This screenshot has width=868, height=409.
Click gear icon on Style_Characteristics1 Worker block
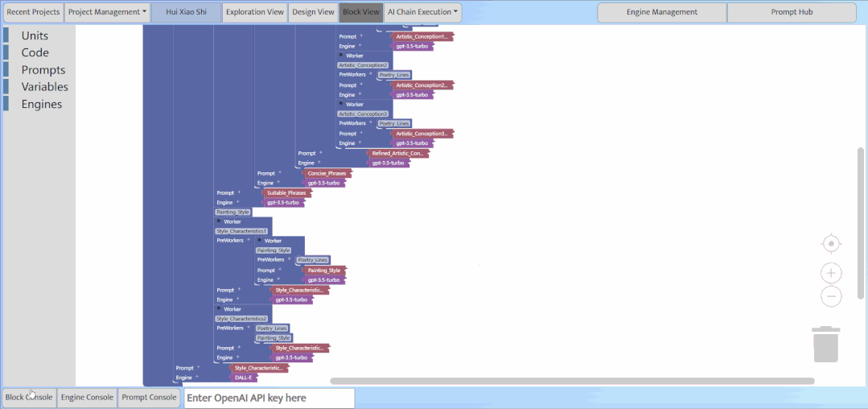219,221
